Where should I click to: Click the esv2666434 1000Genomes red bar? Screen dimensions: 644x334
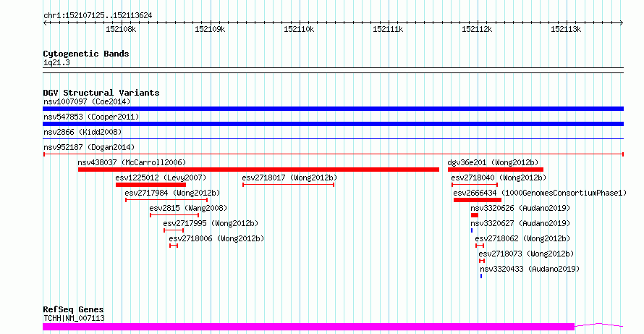point(478,200)
